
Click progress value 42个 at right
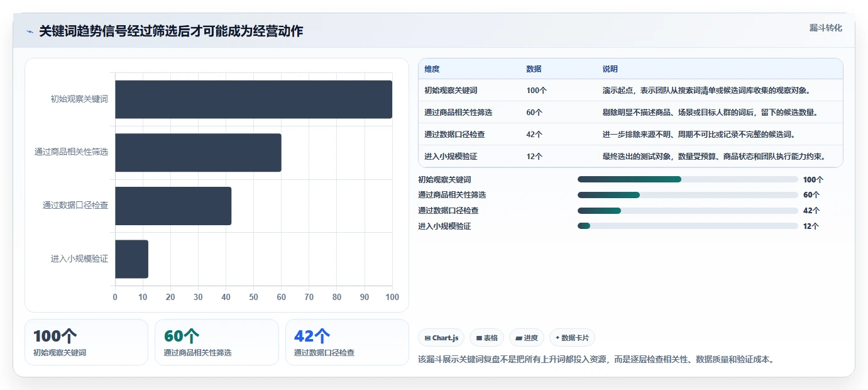[x=811, y=211]
